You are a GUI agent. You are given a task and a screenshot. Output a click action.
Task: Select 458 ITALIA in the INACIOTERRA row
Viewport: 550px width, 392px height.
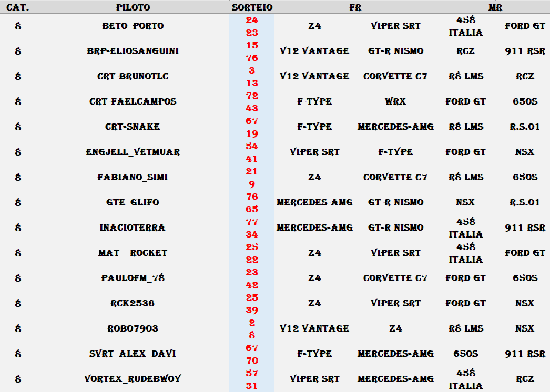(x=466, y=228)
